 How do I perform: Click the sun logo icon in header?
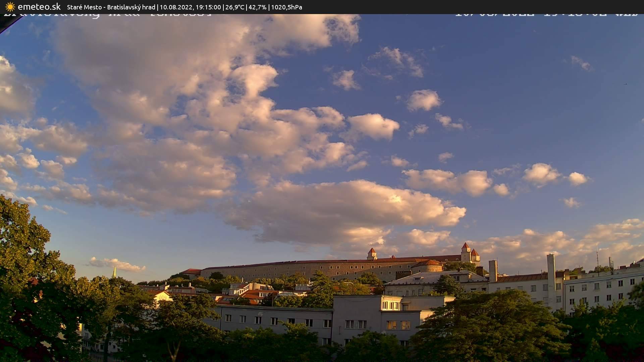tap(10, 7)
